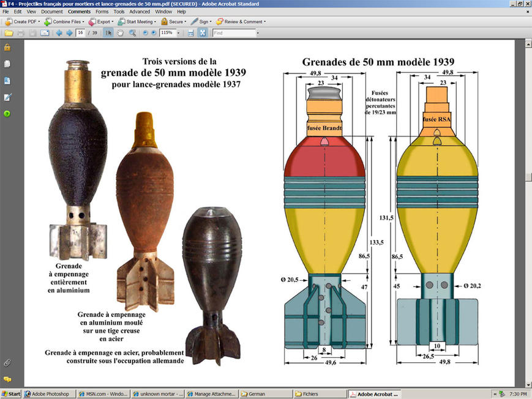Toggle scrolling single-page mode button
The width and height of the screenshot is (532, 399).
[191, 33]
